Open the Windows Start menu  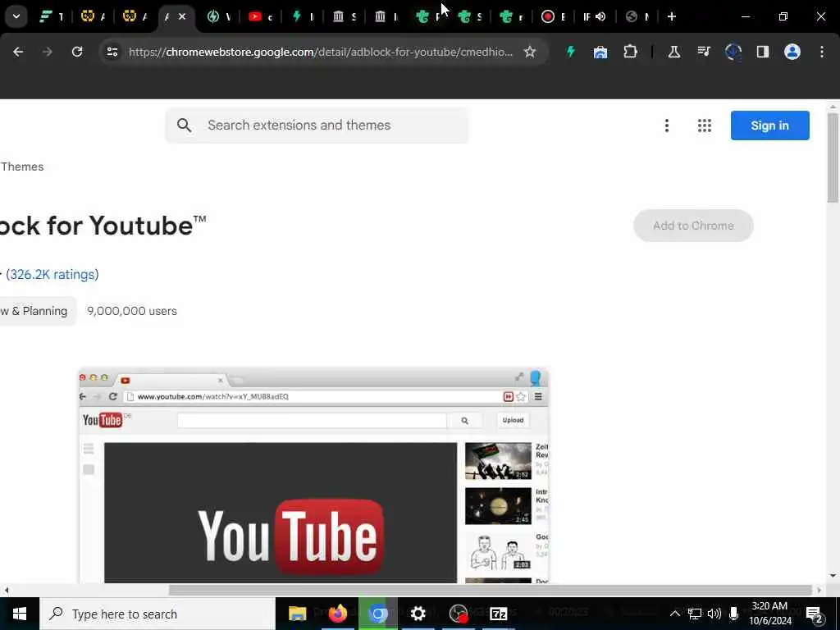20,614
